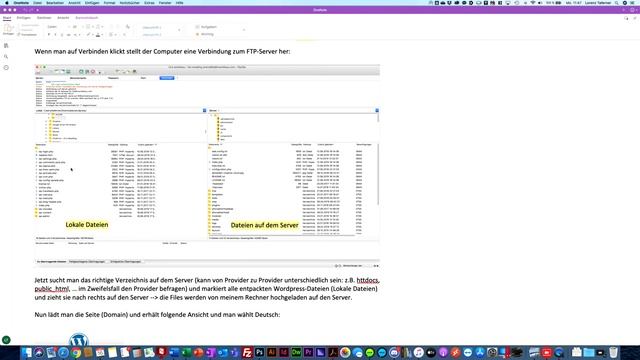Click the embedded FileZilla screenshot image
Viewport: 640px width, 360px height.
(x=207, y=166)
